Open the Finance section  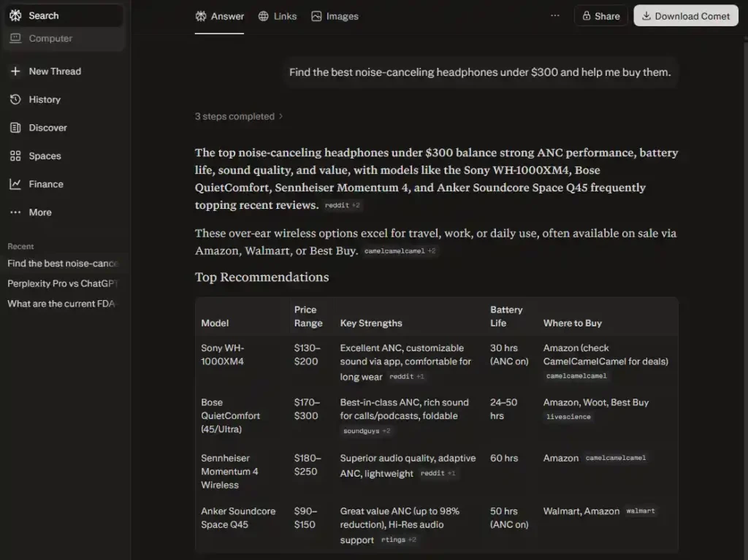coord(45,184)
